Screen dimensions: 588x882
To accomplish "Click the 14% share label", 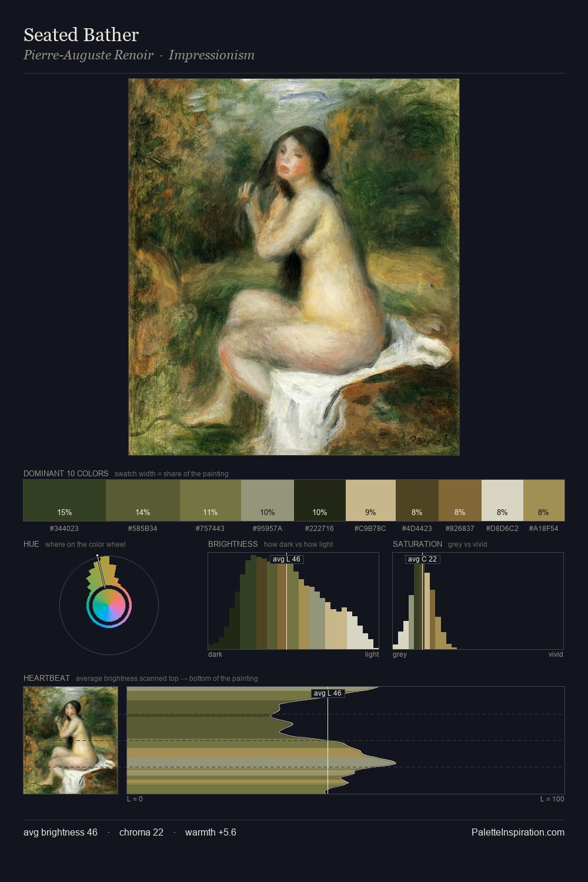I will click(143, 513).
